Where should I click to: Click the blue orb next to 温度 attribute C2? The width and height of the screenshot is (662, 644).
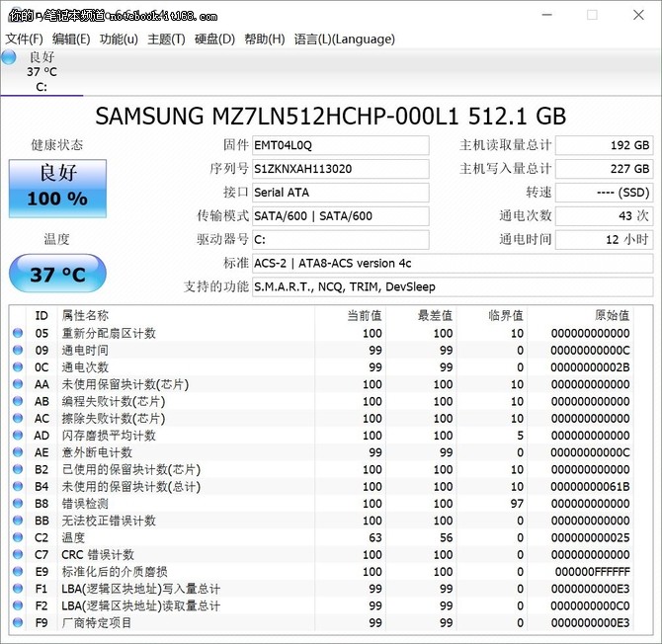(x=18, y=538)
